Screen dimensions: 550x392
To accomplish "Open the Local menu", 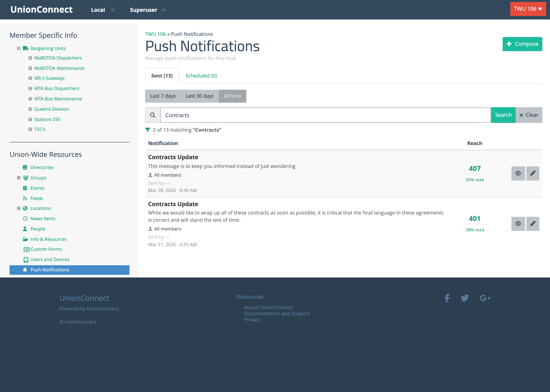I will (103, 10).
